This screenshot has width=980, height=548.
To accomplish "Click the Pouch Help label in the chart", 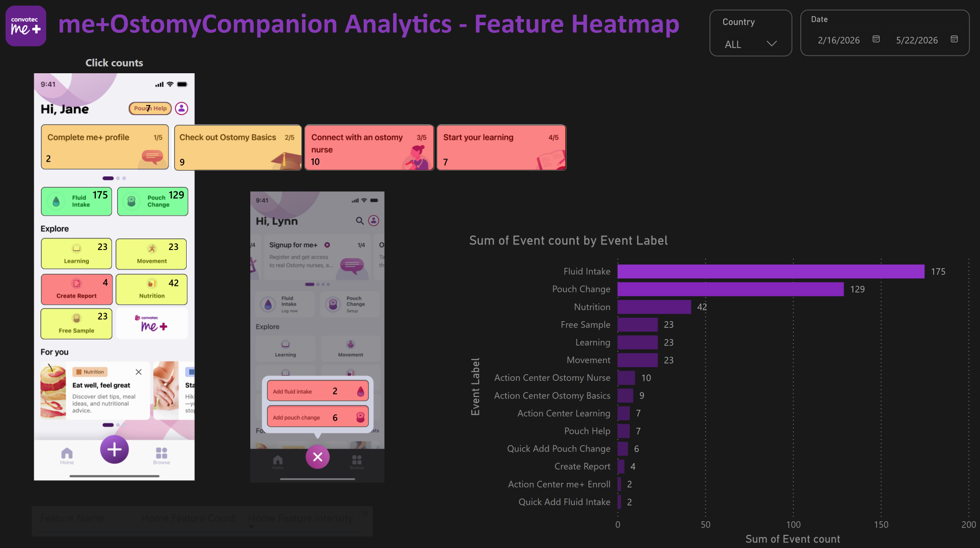I will click(587, 431).
